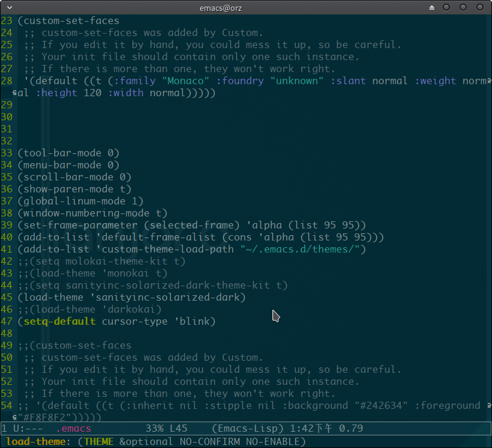Image resolution: width=492 pixels, height=448 pixels.
Task: Click "cursor-type" on line 47
Action: click(x=135, y=321)
